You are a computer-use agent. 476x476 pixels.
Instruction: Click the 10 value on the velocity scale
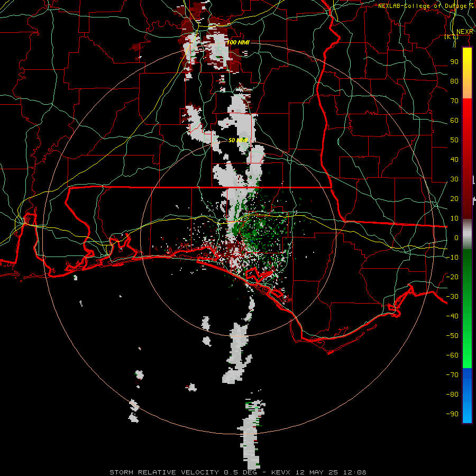click(454, 218)
